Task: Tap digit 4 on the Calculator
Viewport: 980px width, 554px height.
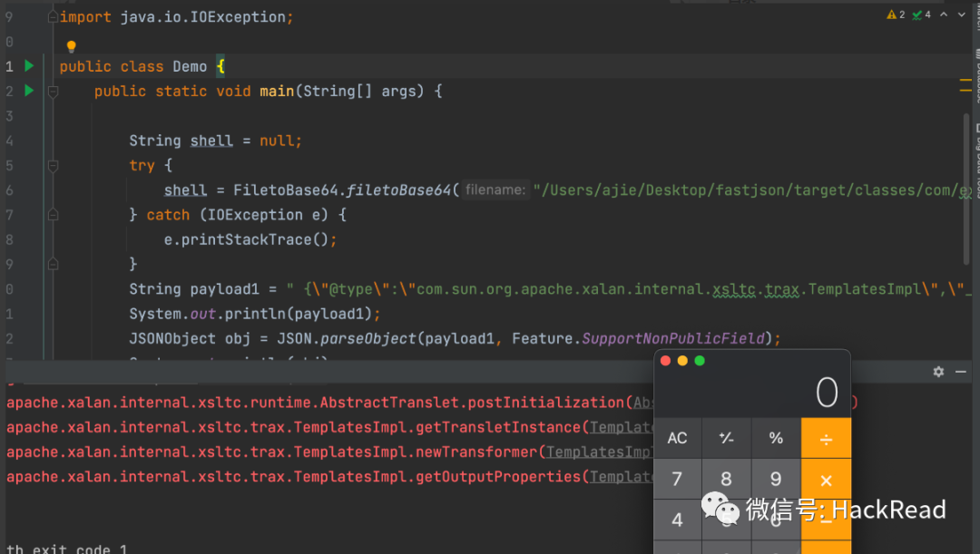Action: pyautogui.click(x=678, y=520)
